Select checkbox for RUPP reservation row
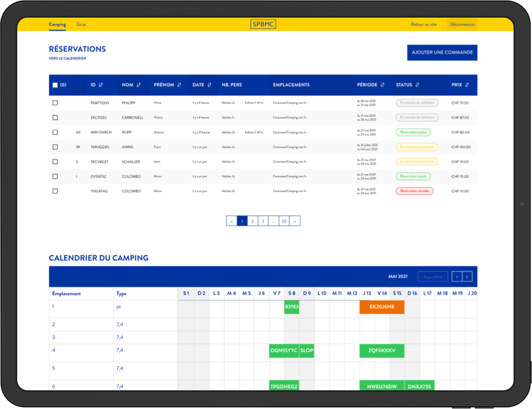Screen dimensions: 532x409 coord(55,133)
